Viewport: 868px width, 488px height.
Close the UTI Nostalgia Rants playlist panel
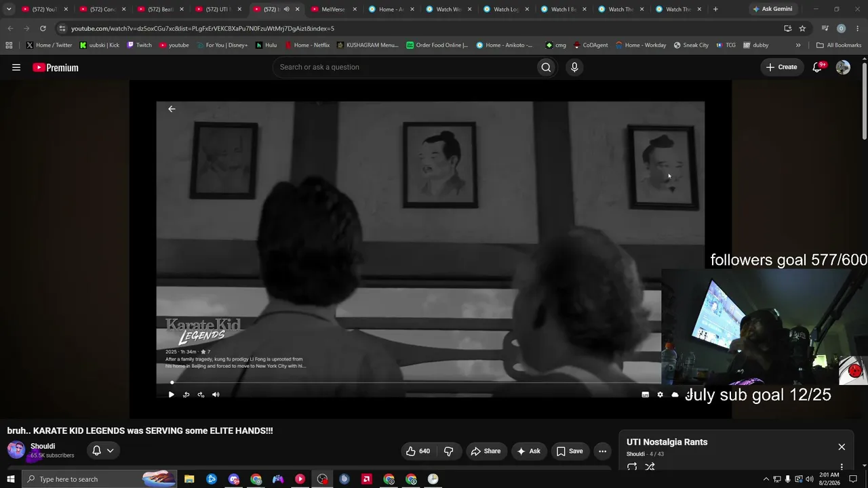pos(842,447)
